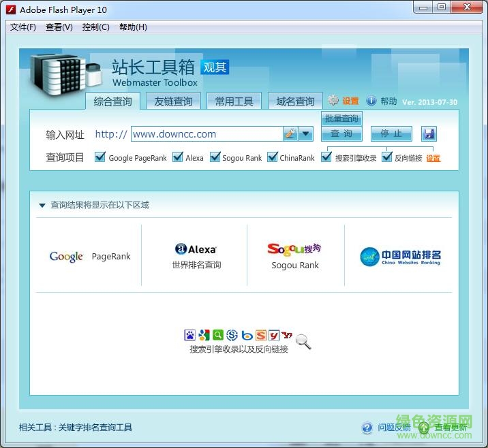This screenshot has width=488, height=448.
Task: Switch to the 友链查询 tab
Action: tap(173, 101)
